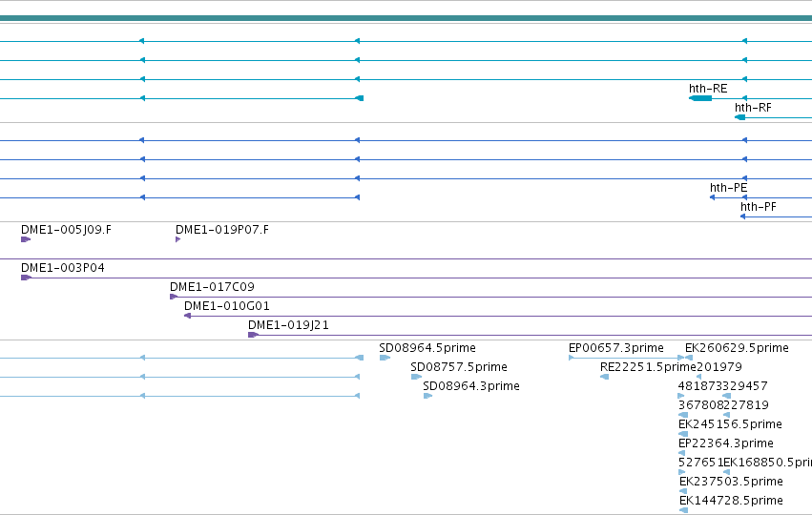Image resolution: width=812 pixels, height=515 pixels.
Task: Select the DME1-017C09 clone start arrow
Action: [174, 297]
